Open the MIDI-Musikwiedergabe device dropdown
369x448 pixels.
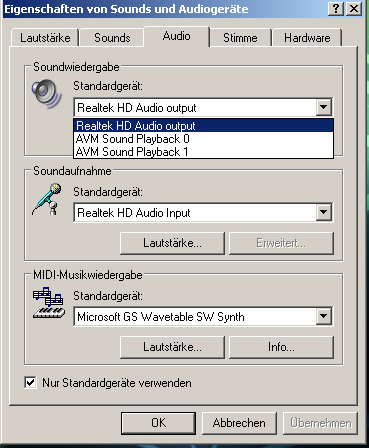[x=324, y=316]
